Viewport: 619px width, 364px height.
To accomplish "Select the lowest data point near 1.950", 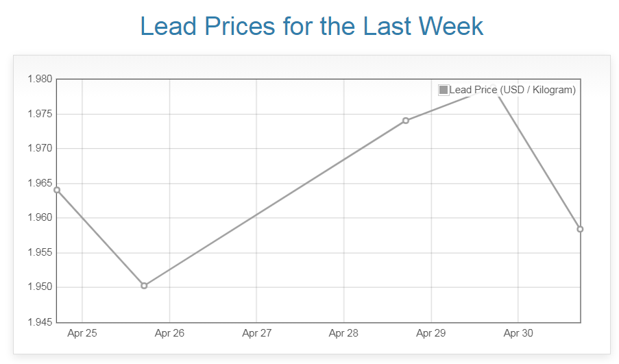I will (144, 285).
